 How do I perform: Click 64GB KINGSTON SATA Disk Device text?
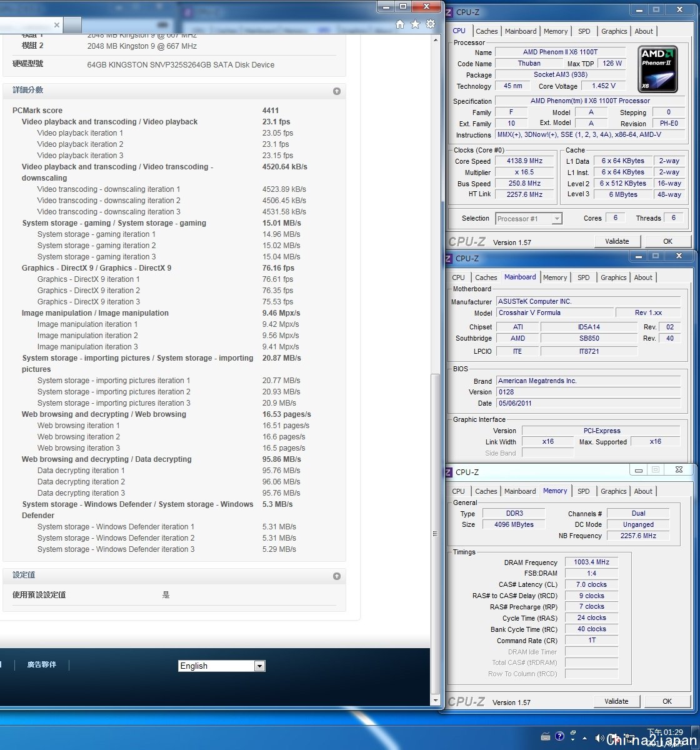tap(181, 65)
